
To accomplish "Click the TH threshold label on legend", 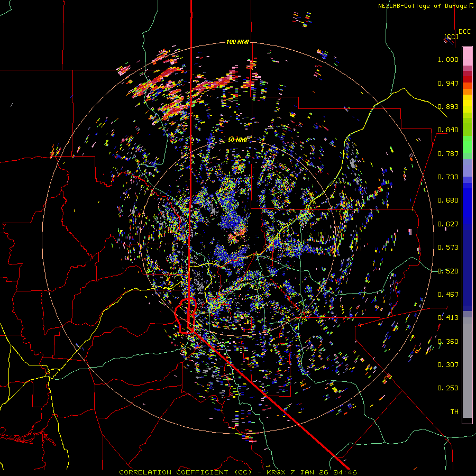I will (x=454, y=412).
